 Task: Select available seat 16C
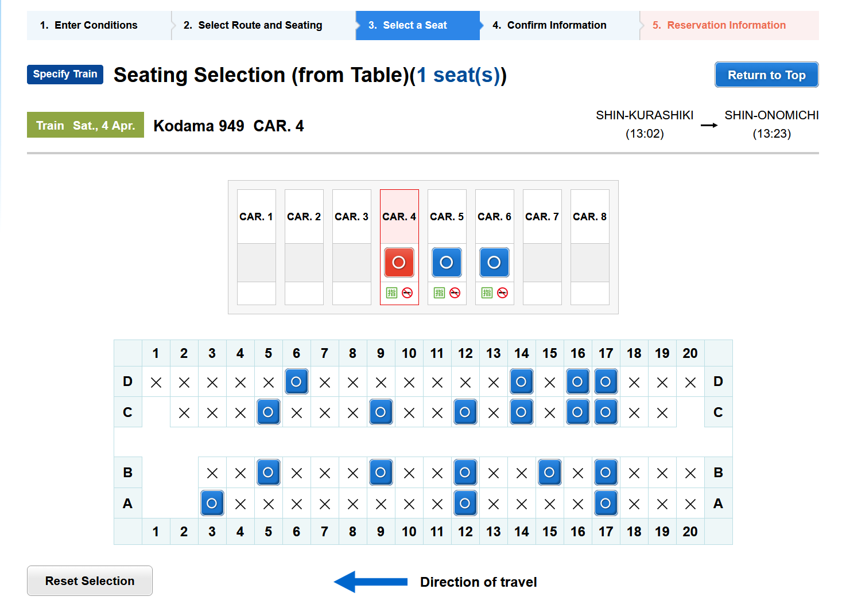(577, 412)
